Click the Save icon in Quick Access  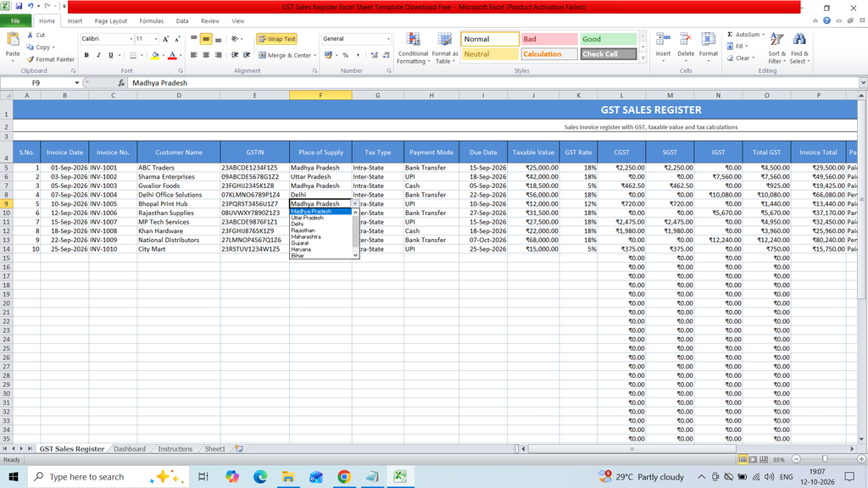click(x=19, y=6)
